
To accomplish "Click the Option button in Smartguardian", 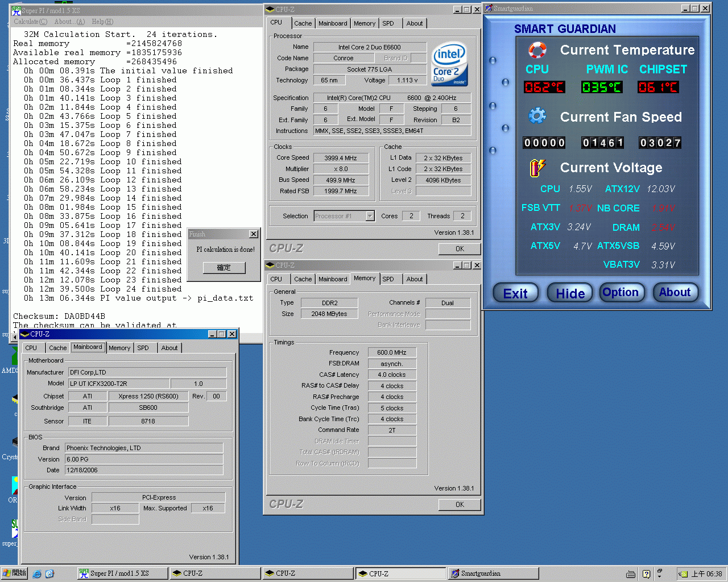I will [621, 293].
